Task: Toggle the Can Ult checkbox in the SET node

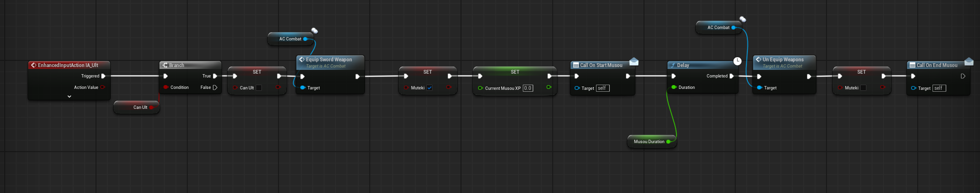Action: pos(259,88)
